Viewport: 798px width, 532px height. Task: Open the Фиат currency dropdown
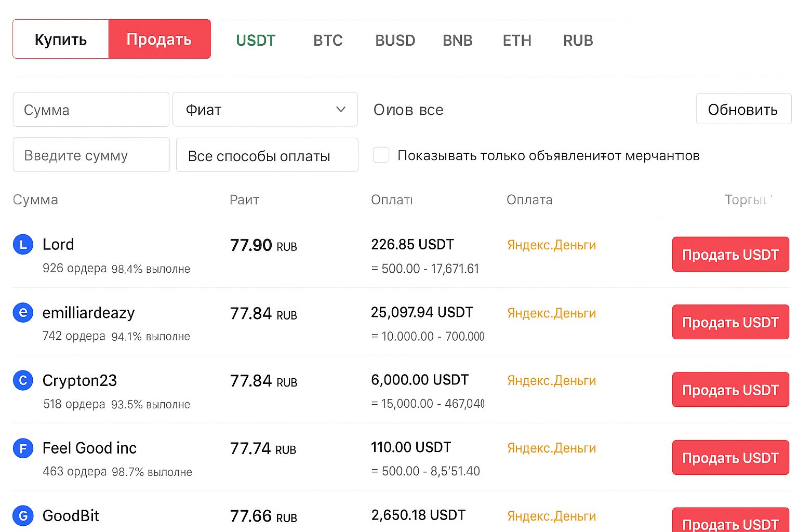pyautogui.click(x=265, y=109)
